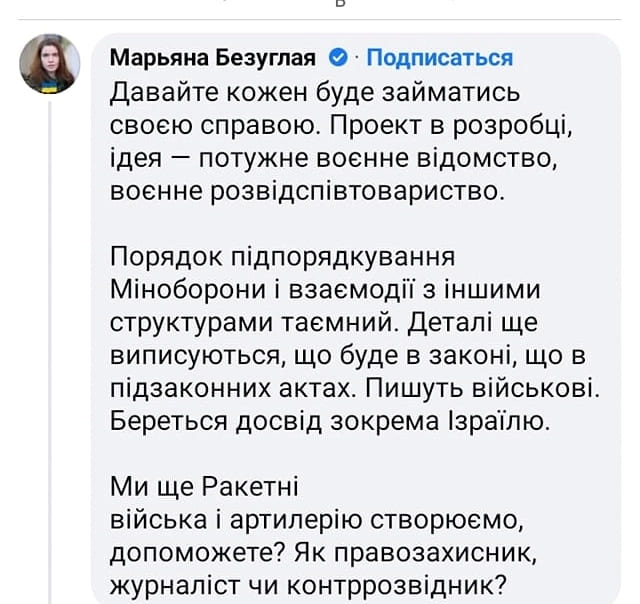Click the line "структурами таємний. Деталі ще"
Screen dimensions: 640x604
326,324
